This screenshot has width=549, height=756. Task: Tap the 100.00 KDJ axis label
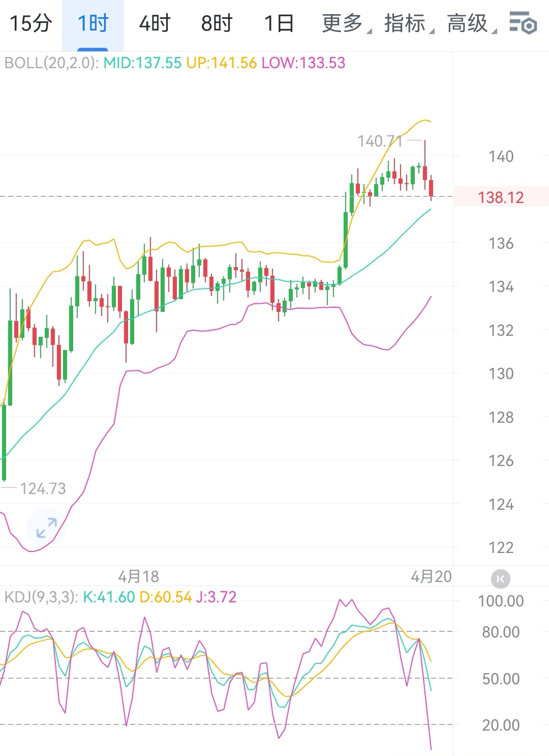(x=501, y=601)
